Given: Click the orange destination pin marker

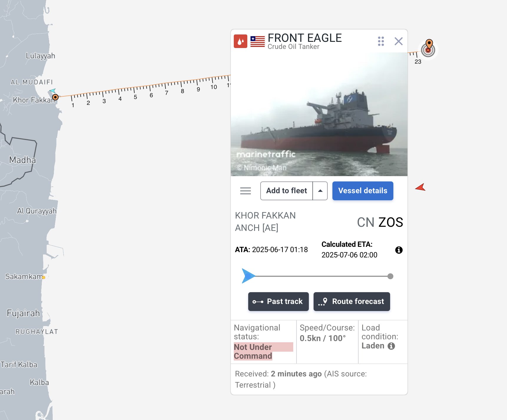Looking at the screenshot, I should (429, 45).
